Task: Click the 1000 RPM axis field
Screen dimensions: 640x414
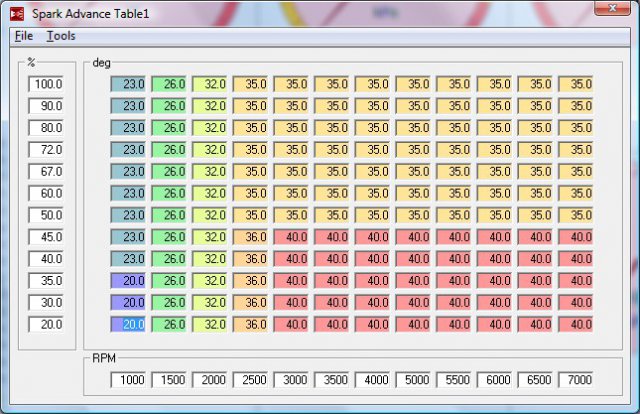Action: 128,380
